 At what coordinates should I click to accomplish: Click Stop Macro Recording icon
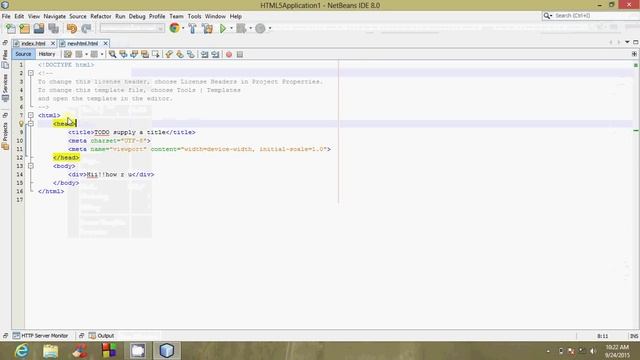240,54
